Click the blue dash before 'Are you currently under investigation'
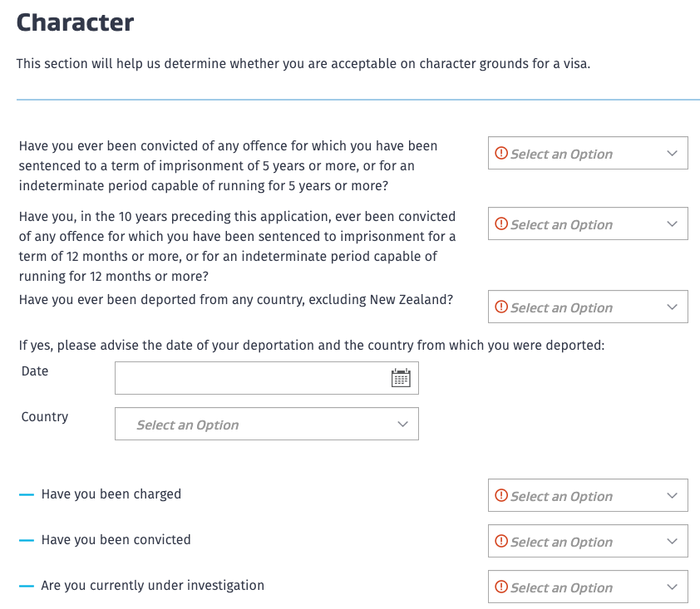Screen dimensions: 700x609 coord(27,586)
